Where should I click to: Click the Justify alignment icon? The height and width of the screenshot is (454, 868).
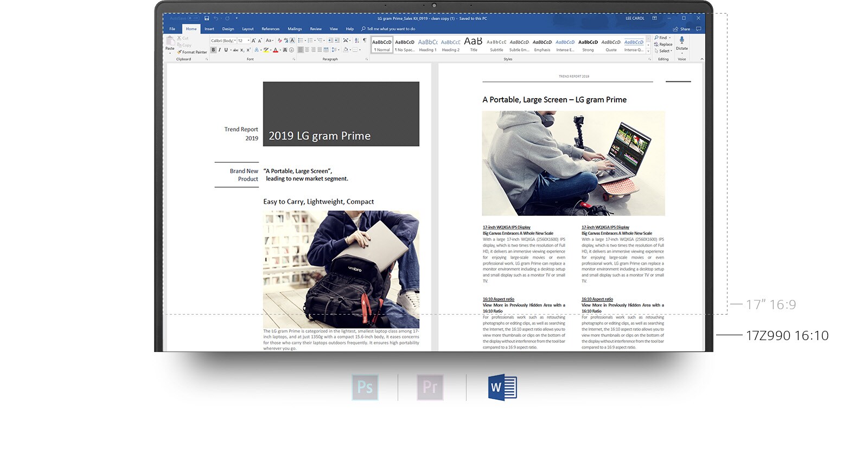coord(320,50)
